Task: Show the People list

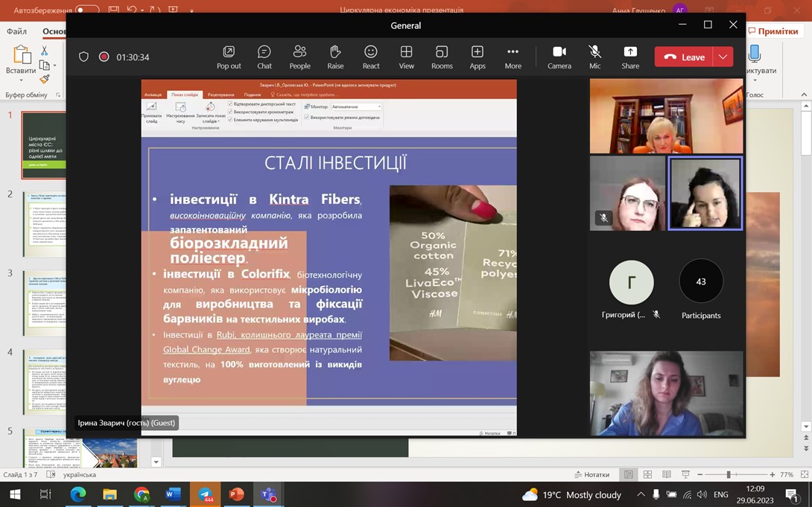Action: (299, 57)
